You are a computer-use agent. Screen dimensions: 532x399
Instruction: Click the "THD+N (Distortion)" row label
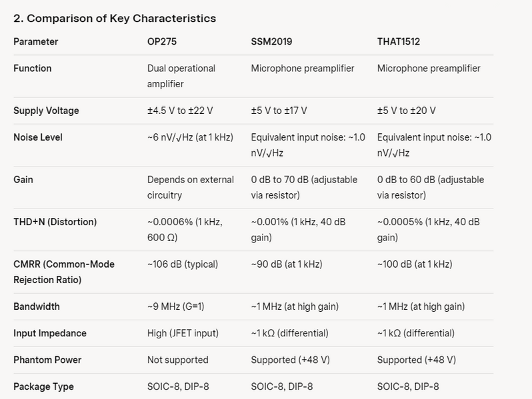tap(55, 222)
